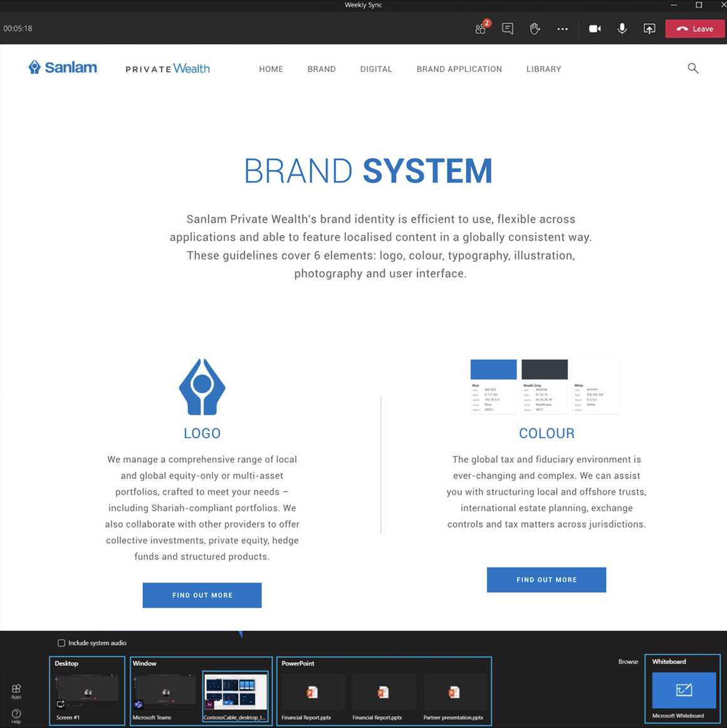This screenshot has height=728, width=727.
Task: Open the HOME menu item
Action: [x=271, y=69]
